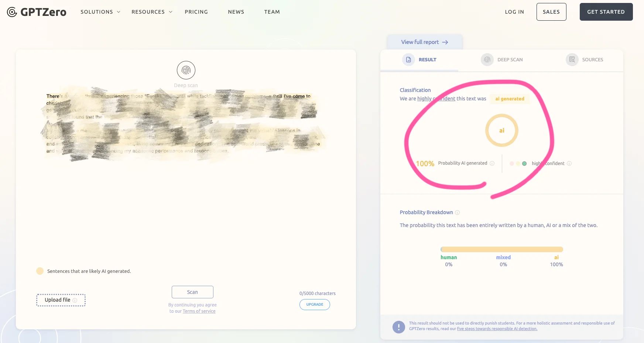Open the Team page

click(x=272, y=12)
